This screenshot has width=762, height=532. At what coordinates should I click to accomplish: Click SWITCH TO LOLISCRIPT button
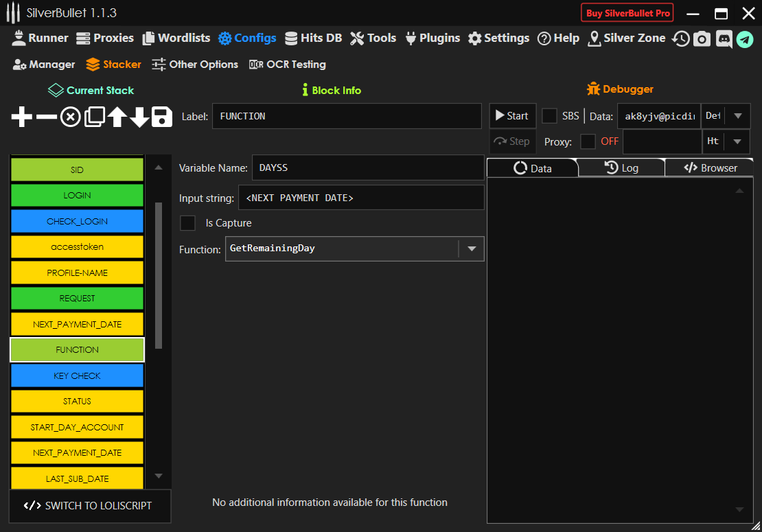[x=90, y=506]
